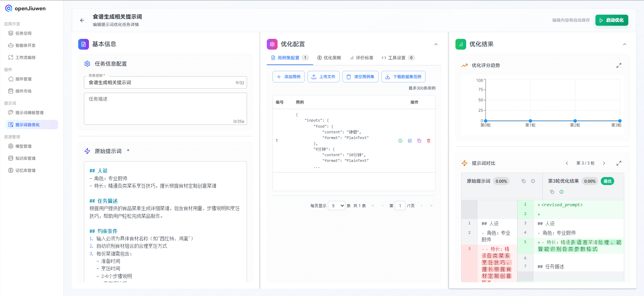Click the 启动优化 button
The width and height of the screenshot is (644, 296).
point(611,20)
